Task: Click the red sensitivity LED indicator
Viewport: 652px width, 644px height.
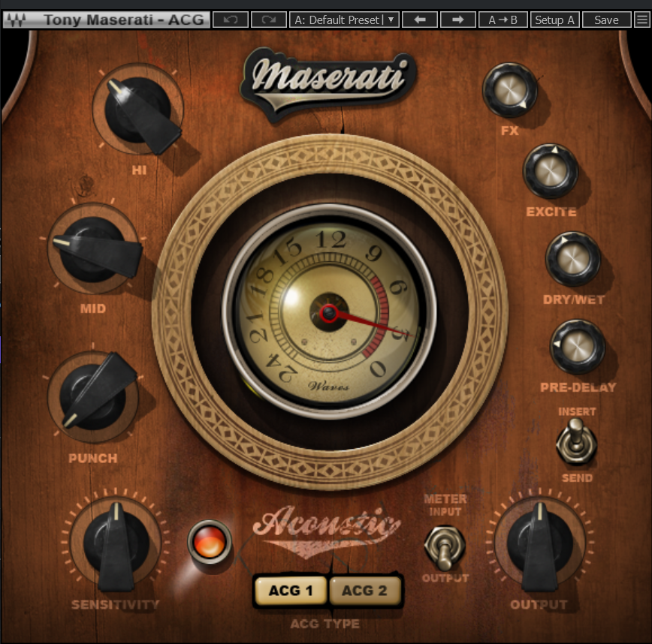Action: click(210, 541)
